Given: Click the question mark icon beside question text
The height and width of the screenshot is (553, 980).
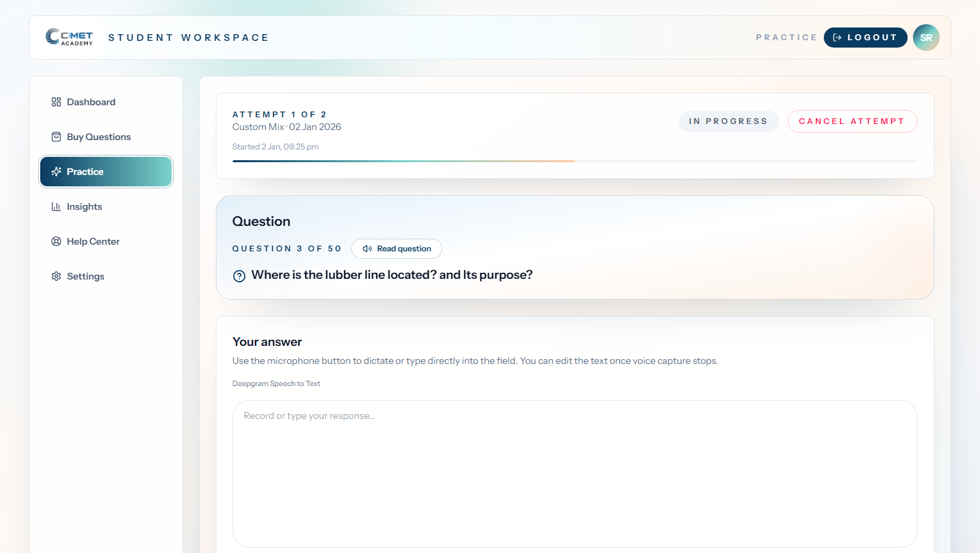Looking at the screenshot, I should click(x=239, y=276).
